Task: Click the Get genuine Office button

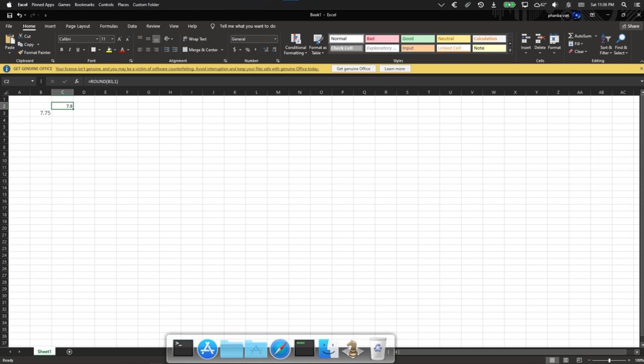Action: [x=353, y=69]
